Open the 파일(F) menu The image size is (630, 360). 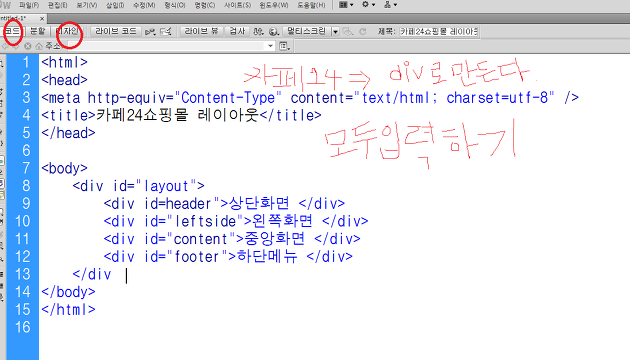coord(29,5)
